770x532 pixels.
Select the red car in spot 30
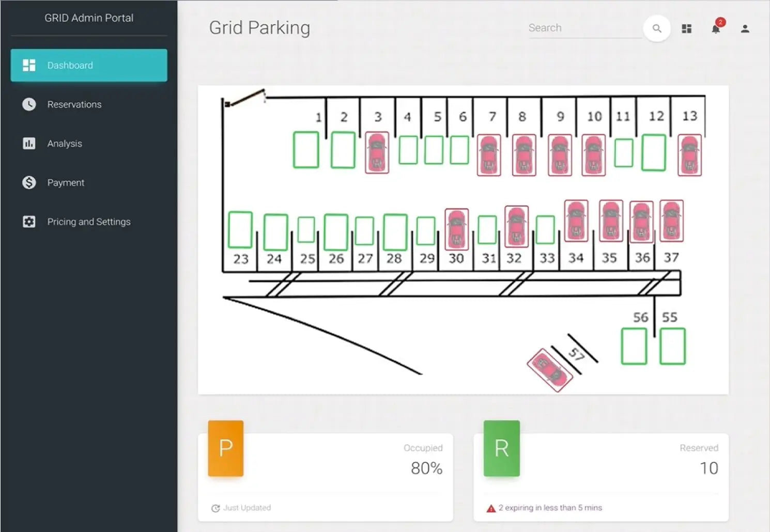(x=457, y=229)
